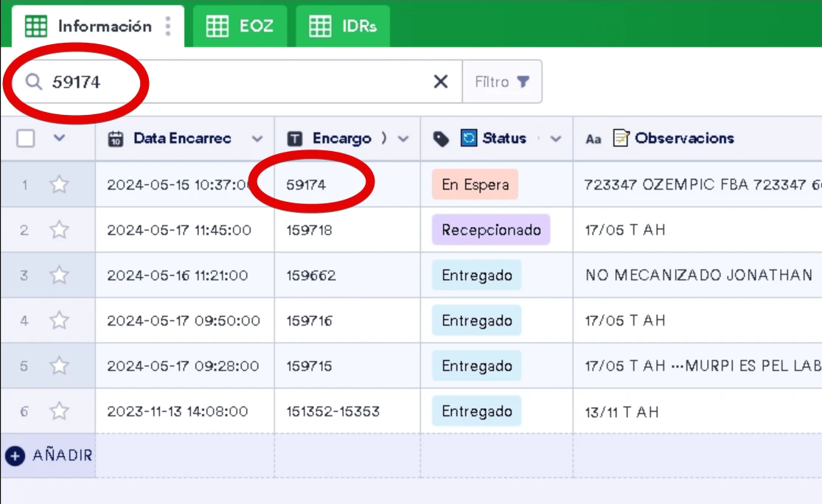Clear the search with the X button
The image size is (822, 504).
click(x=440, y=81)
